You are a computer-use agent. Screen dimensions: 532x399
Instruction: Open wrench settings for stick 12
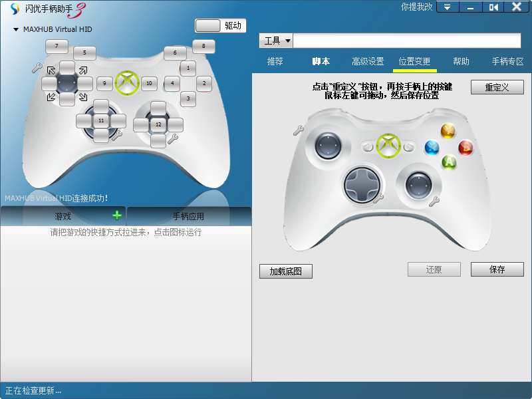[173, 138]
